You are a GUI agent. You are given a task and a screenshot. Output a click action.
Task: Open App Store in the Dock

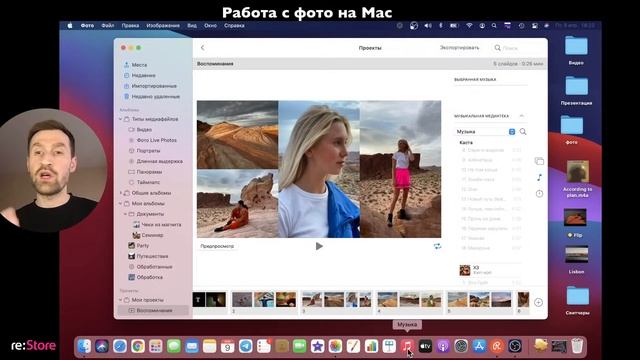pyautogui.click(x=479, y=346)
